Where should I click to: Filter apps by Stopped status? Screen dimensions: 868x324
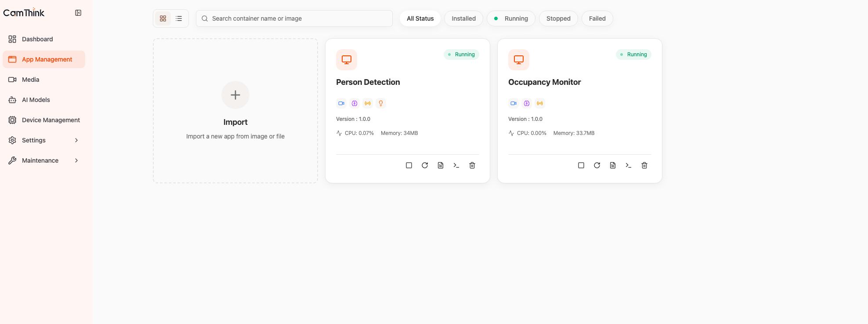[558, 18]
